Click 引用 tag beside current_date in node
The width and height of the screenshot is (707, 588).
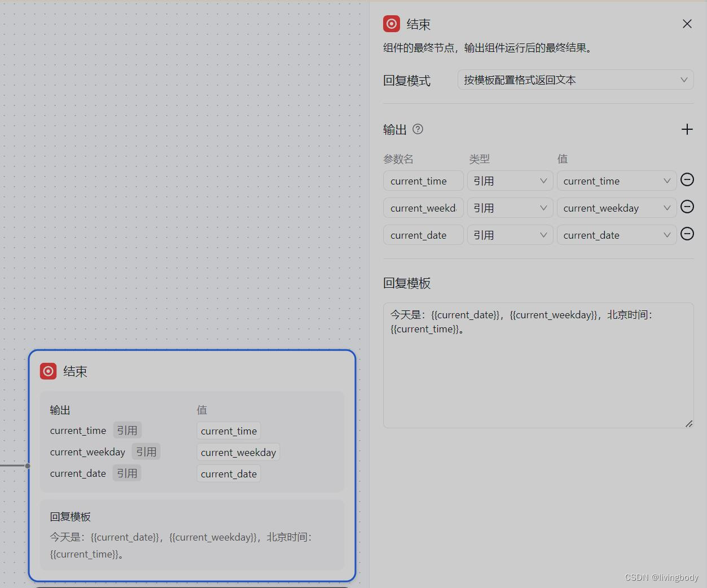[x=127, y=473]
